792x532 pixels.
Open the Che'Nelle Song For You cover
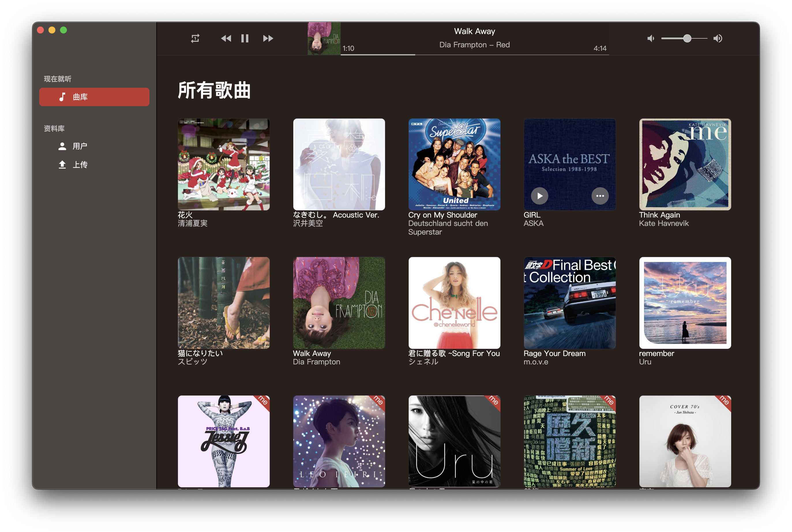pyautogui.click(x=454, y=303)
